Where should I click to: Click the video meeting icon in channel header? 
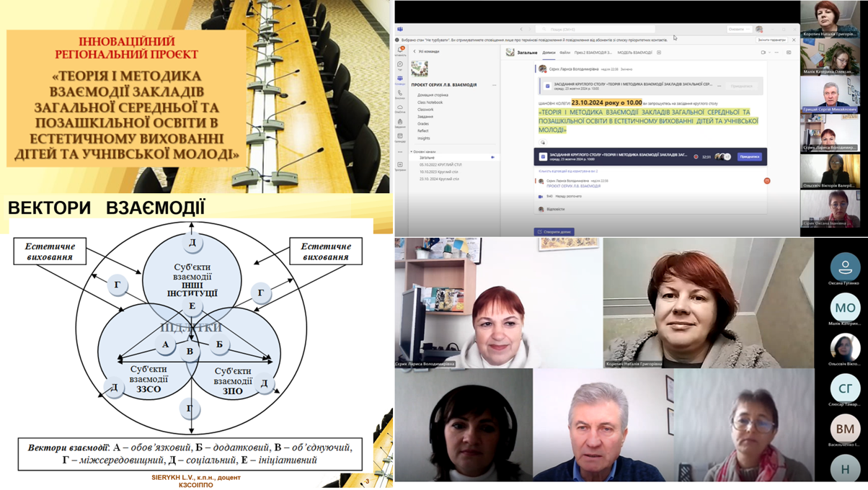[x=763, y=53]
